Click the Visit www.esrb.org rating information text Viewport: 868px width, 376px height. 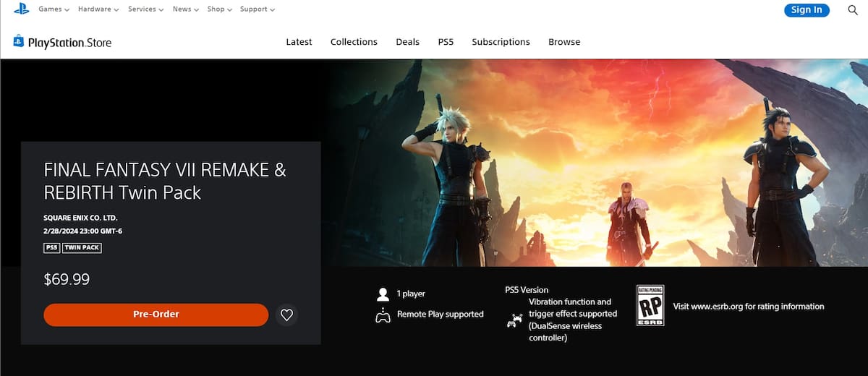pyautogui.click(x=749, y=307)
